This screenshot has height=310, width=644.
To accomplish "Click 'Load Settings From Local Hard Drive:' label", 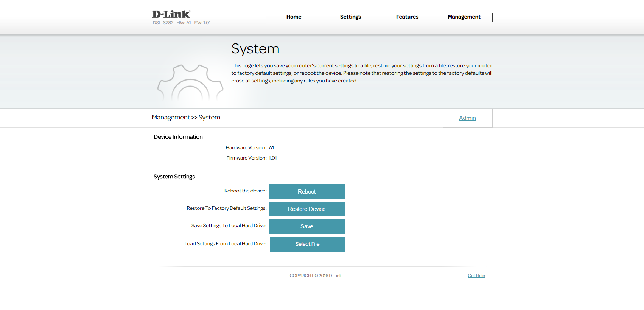I will tap(226, 244).
